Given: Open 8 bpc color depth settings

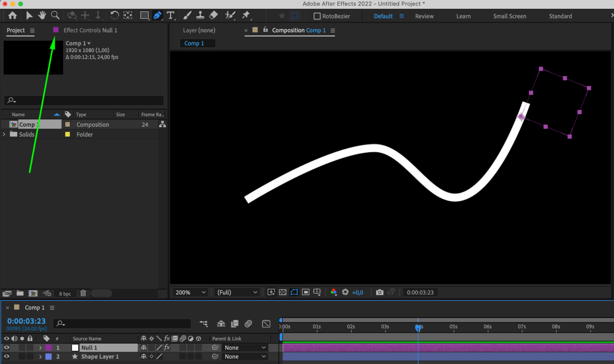Looking at the screenshot, I should 65,293.
